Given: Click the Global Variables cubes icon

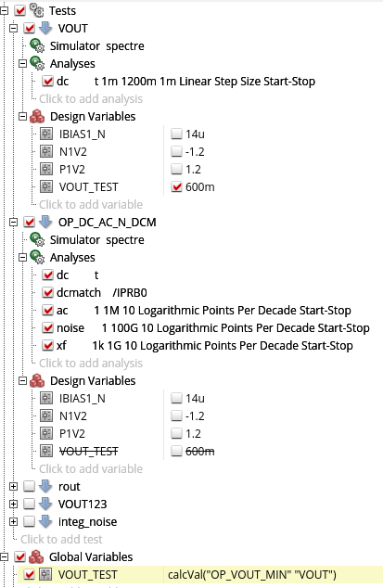Looking at the screenshot, I should (36, 556).
